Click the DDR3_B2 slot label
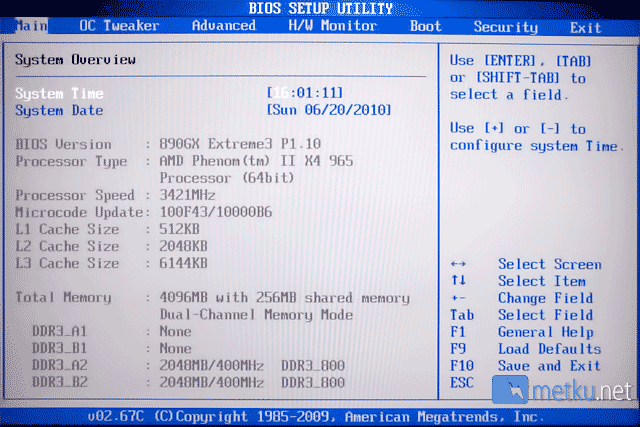This screenshot has width=640, height=427. click(x=60, y=383)
